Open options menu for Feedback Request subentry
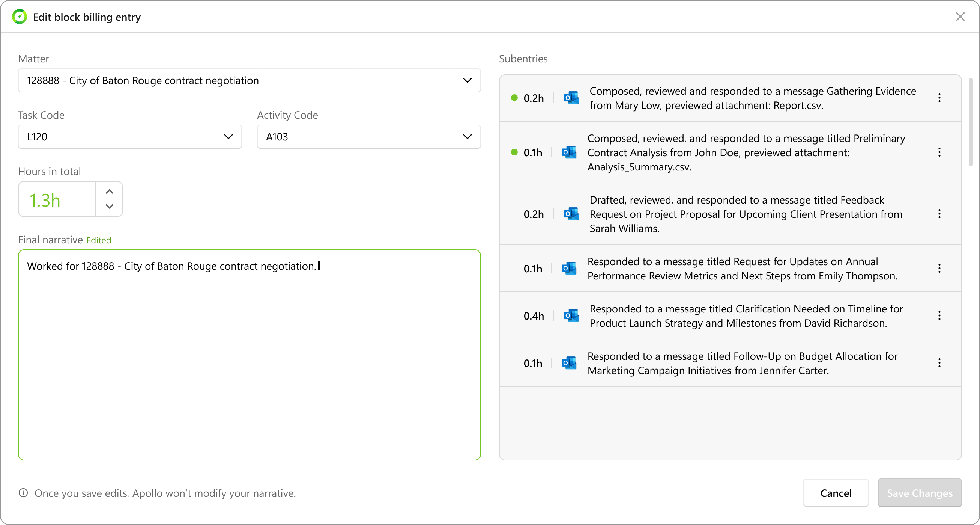The image size is (980, 525). pyautogui.click(x=939, y=214)
